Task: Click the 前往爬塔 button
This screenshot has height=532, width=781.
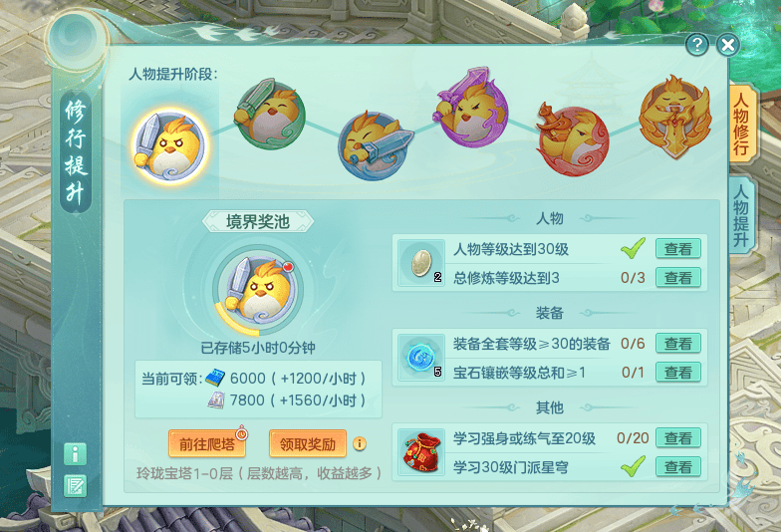Action: pos(207,443)
